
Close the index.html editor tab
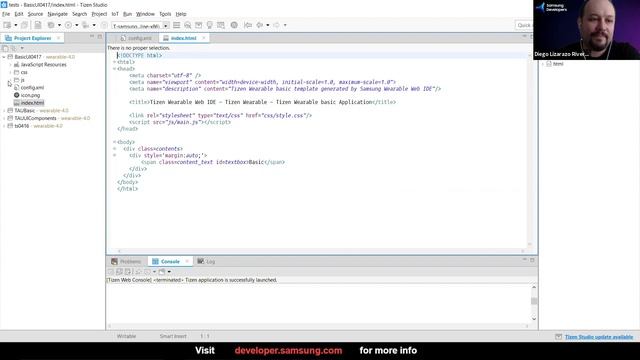(x=204, y=38)
